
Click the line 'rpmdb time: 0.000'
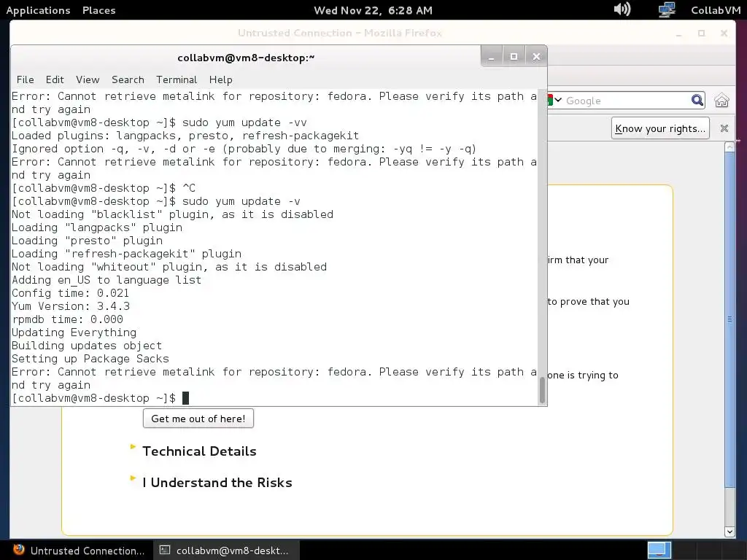pos(67,319)
